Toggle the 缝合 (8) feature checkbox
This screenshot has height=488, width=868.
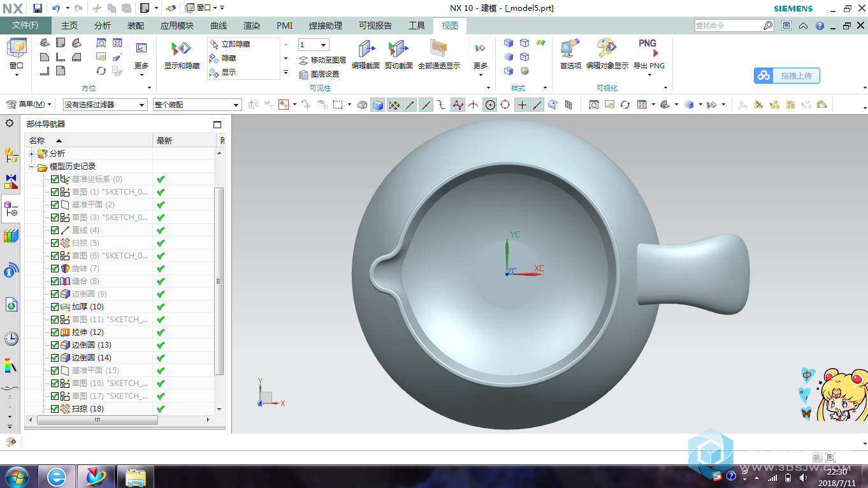click(55, 281)
